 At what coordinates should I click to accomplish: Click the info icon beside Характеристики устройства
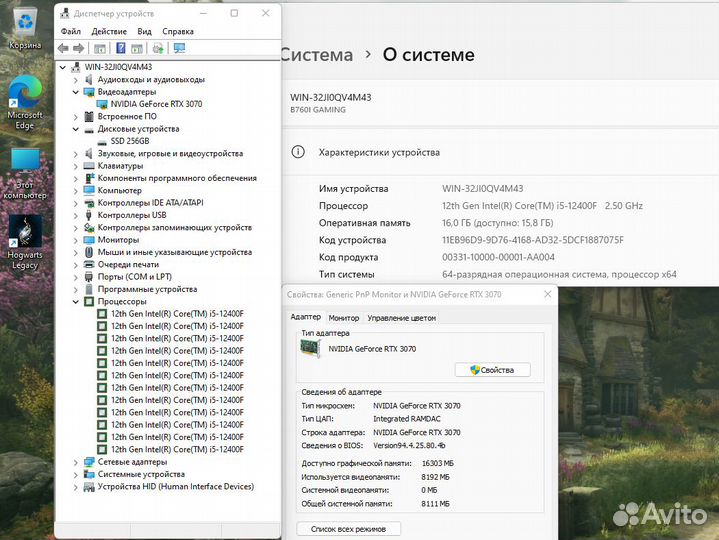[x=298, y=152]
